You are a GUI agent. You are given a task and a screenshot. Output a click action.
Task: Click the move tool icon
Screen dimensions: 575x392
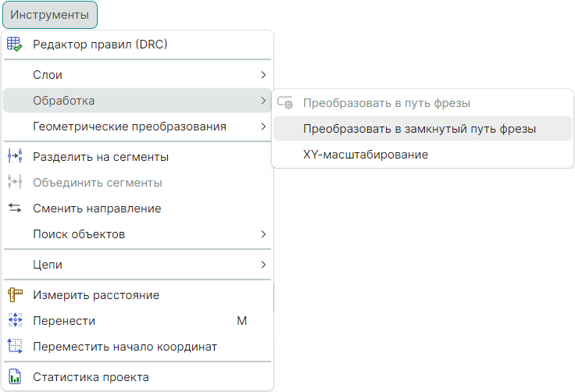coord(15,321)
